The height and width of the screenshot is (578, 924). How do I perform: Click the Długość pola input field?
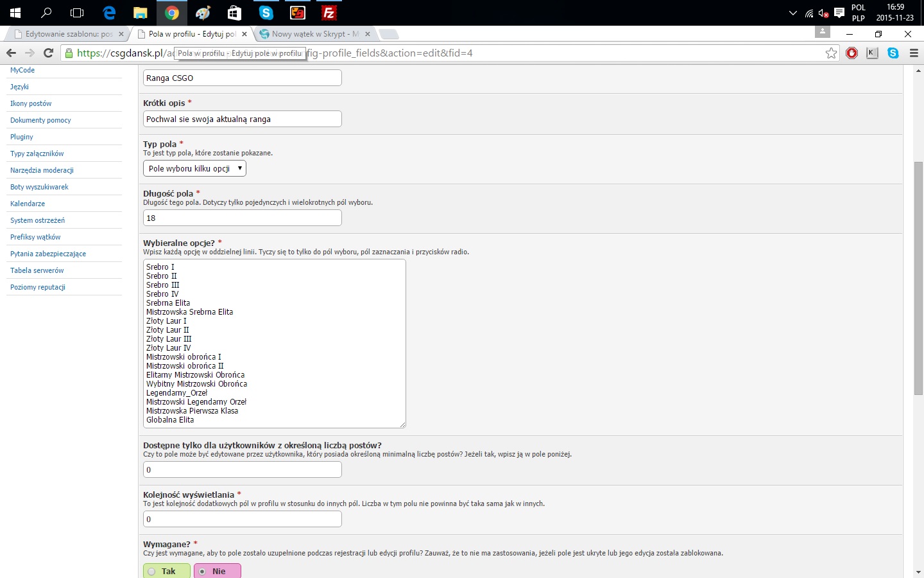coord(243,218)
